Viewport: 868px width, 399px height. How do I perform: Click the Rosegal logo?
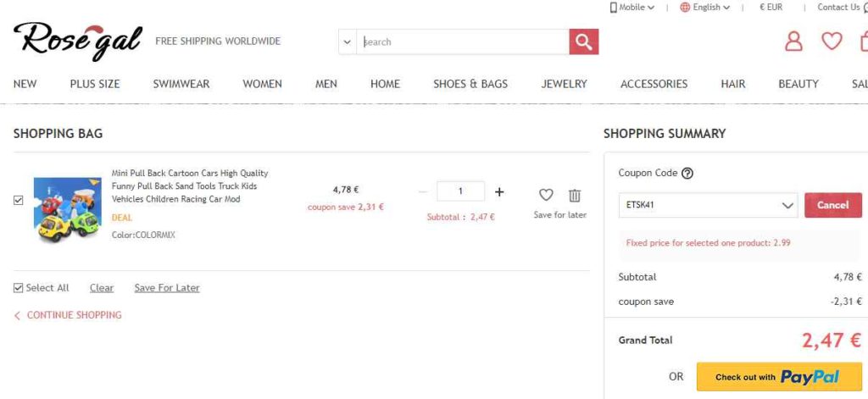(x=77, y=40)
